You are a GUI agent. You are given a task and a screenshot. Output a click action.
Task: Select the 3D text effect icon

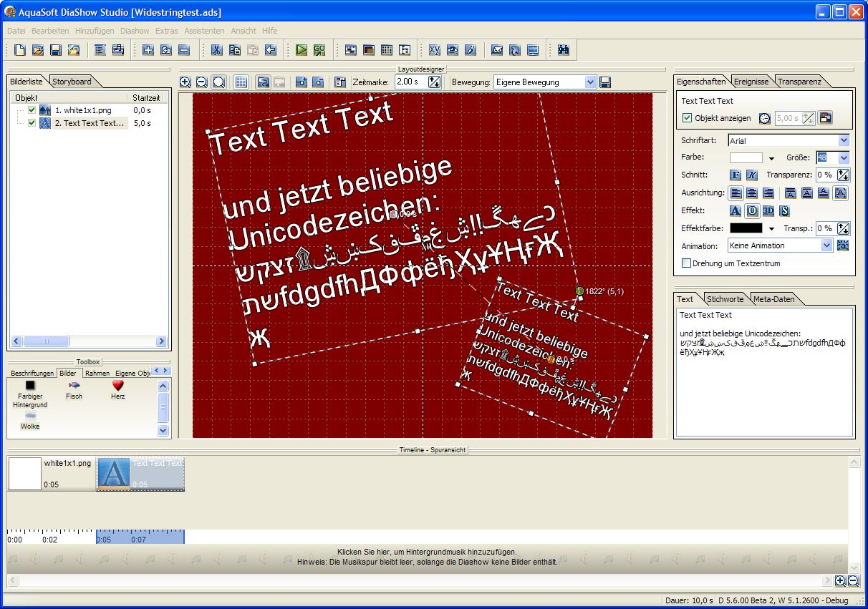tap(768, 210)
